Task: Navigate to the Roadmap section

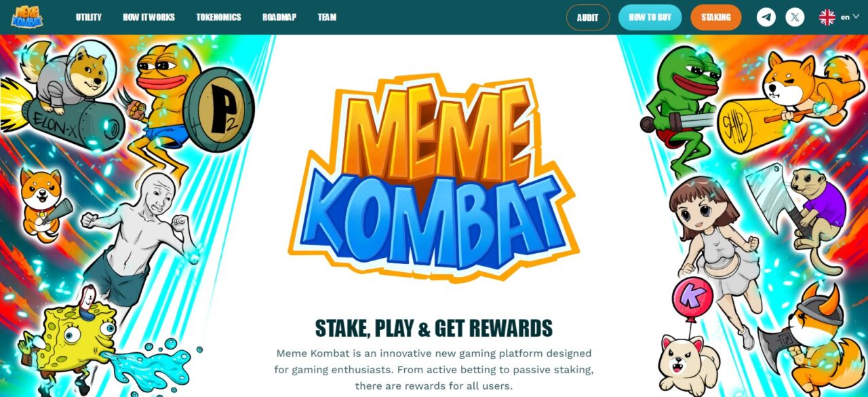Action: point(279,17)
